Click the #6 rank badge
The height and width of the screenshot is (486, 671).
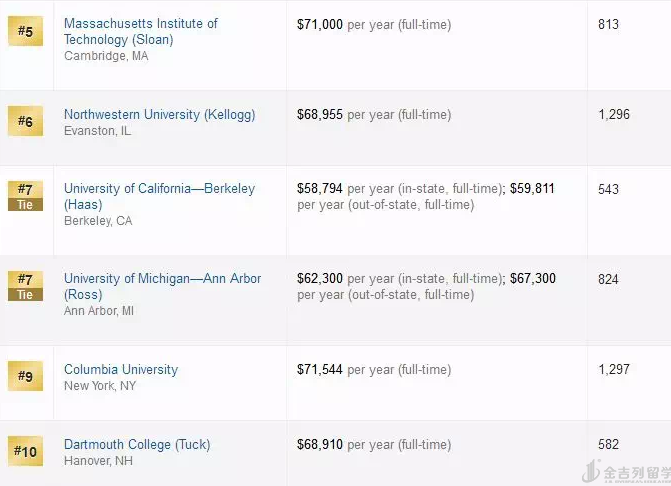pos(26,123)
